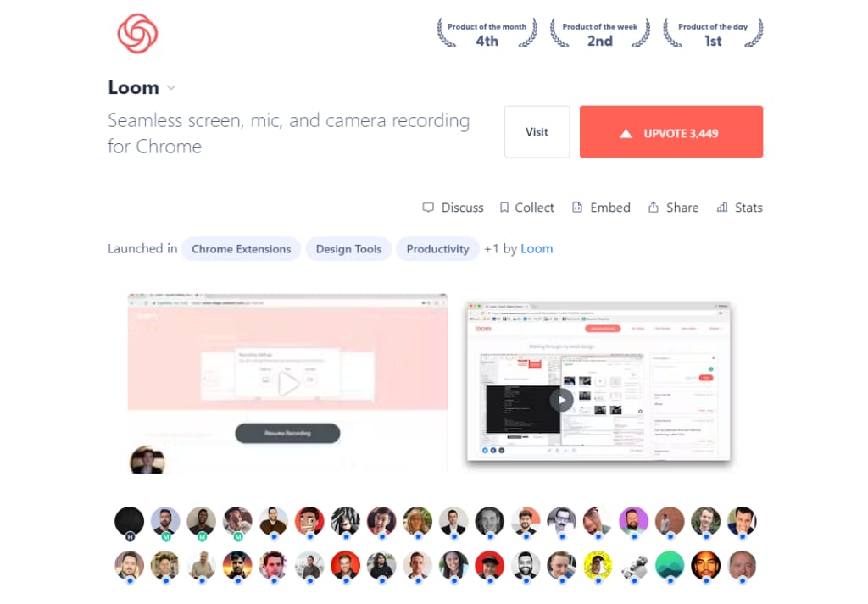This screenshot has width=868, height=604.
Task: Open the Product of the month badge
Action: tap(487, 34)
